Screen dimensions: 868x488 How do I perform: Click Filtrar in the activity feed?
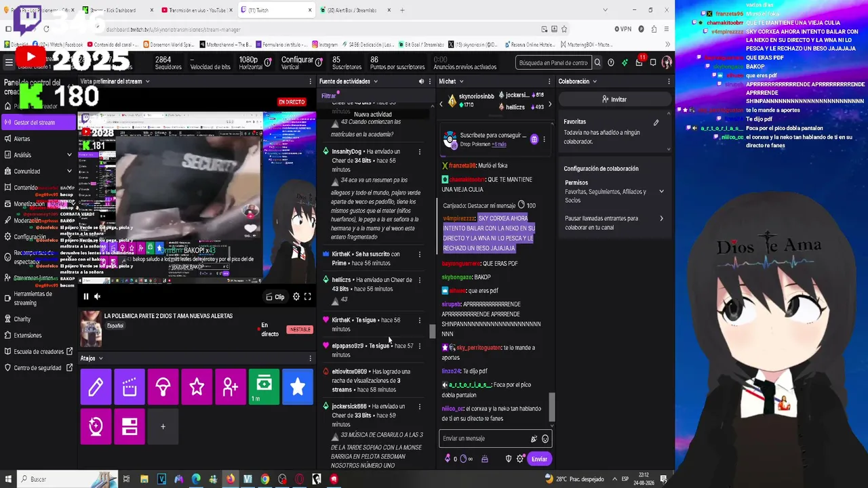tap(329, 96)
